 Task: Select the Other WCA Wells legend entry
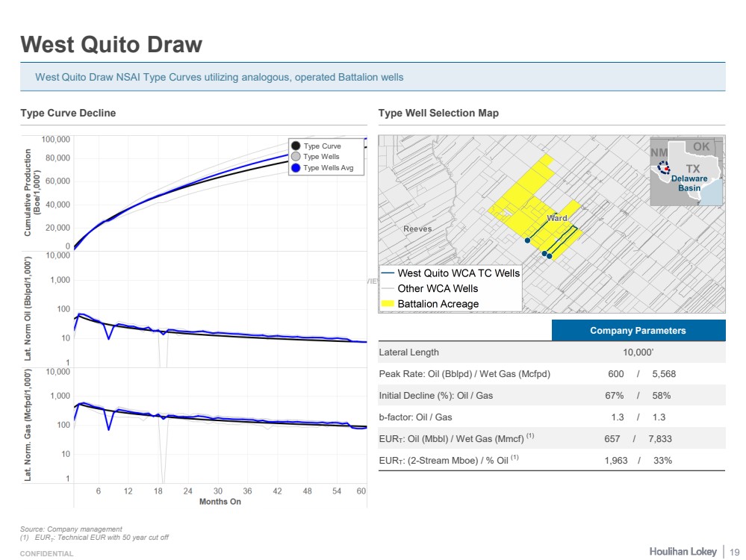click(438, 288)
